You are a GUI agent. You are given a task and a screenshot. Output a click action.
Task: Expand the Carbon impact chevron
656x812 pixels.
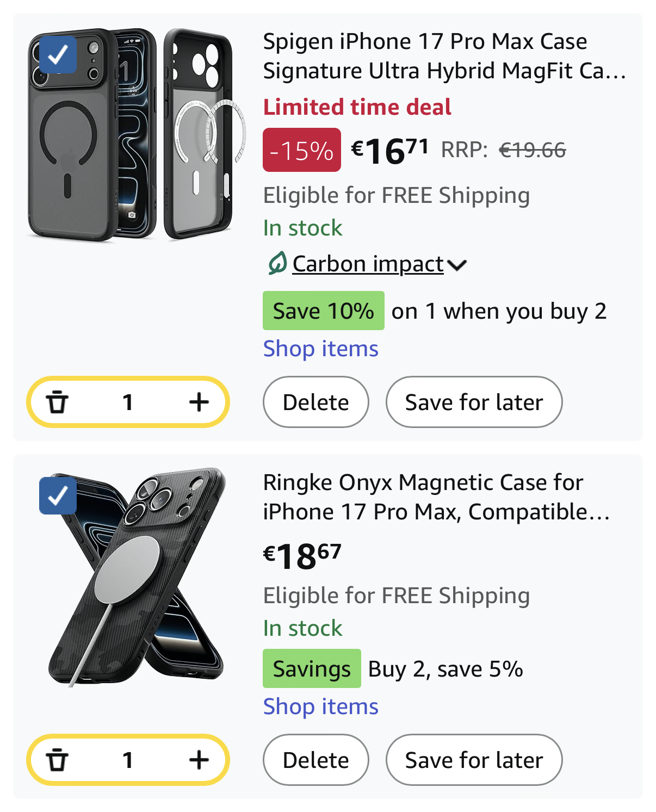pos(457,265)
